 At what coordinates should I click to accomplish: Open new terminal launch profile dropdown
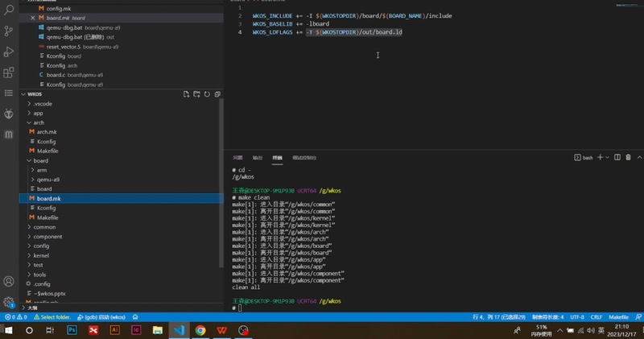[609, 157]
